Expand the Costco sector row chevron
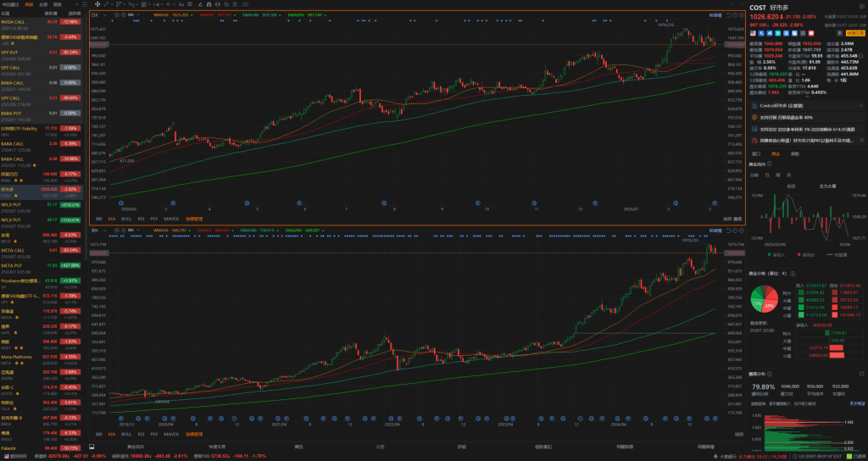The height and width of the screenshot is (461, 868). coord(862,106)
